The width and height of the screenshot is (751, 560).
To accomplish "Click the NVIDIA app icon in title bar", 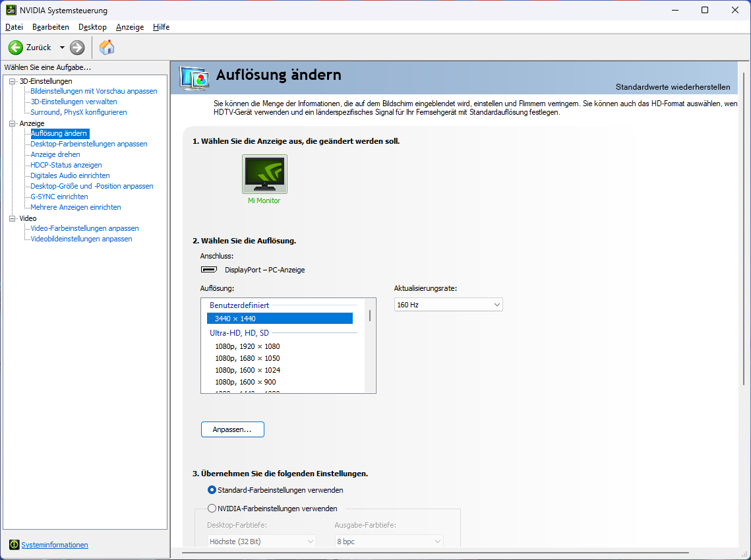I will pyautogui.click(x=11, y=10).
